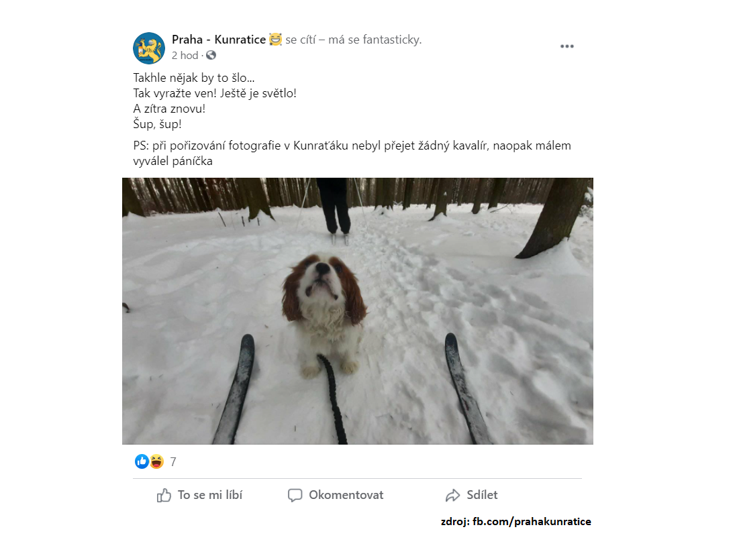Click the zdroj fb.com/prahakunratice source text
The image size is (737, 560).
[x=515, y=522]
